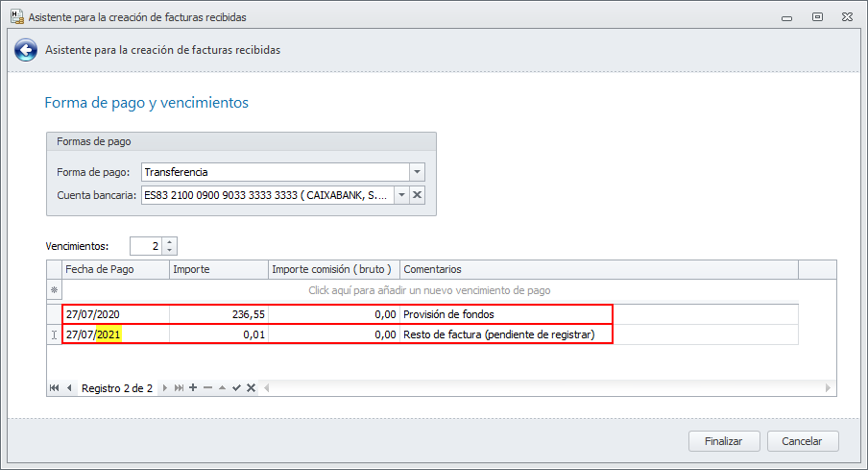The image size is (868, 470).
Task: Select the row indicator of the 27/07/2020 row
Action: coord(54,314)
